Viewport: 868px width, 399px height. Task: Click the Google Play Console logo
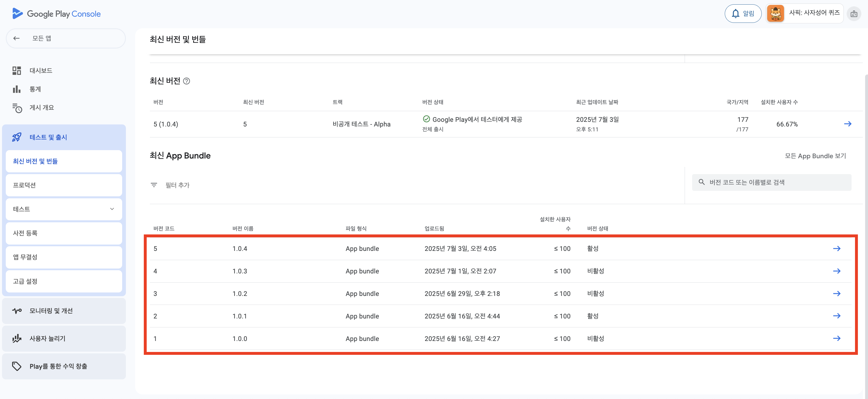(x=56, y=14)
